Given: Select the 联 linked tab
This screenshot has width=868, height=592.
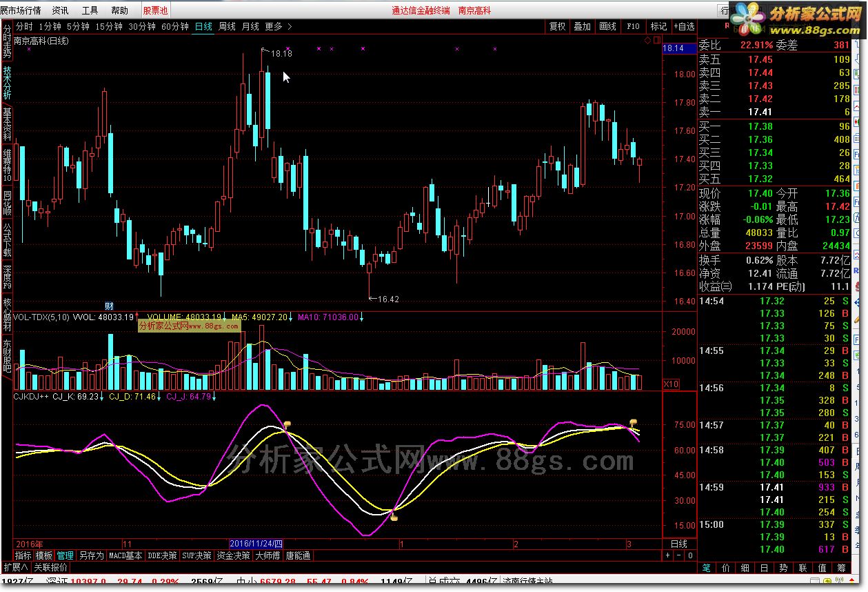Looking at the screenshot, I should click(x=803, y=569).
